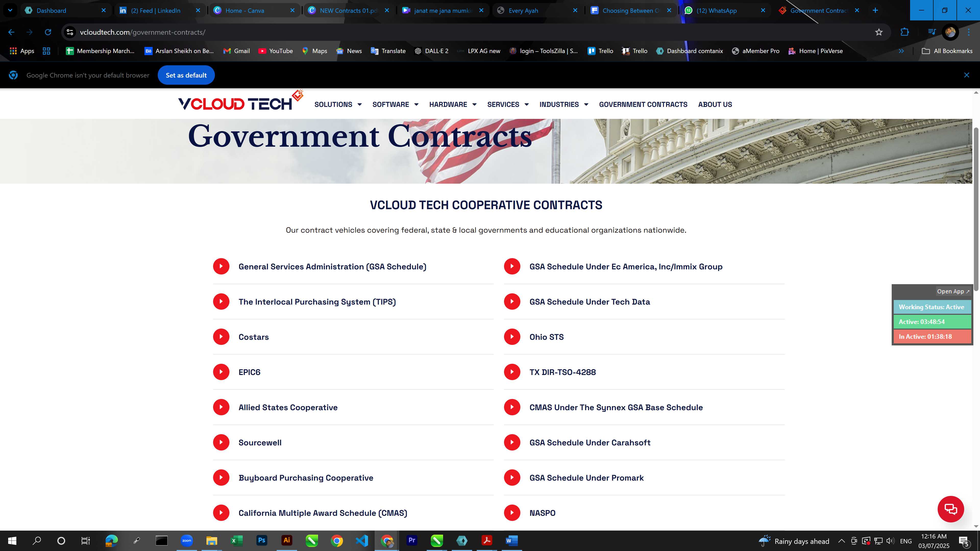Open the Rainy days ahead weather widget
980x551 pixels.
click(794, 541)
